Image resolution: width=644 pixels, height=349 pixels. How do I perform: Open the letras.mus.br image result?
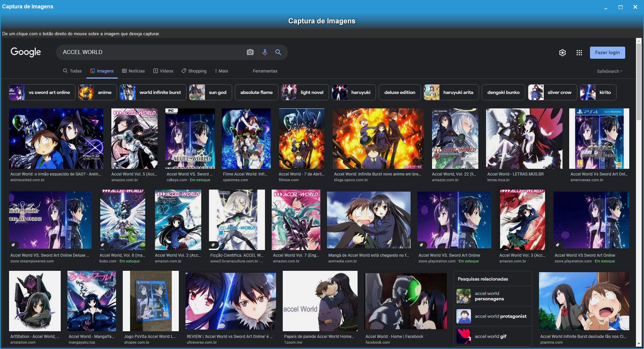point(524,139)
